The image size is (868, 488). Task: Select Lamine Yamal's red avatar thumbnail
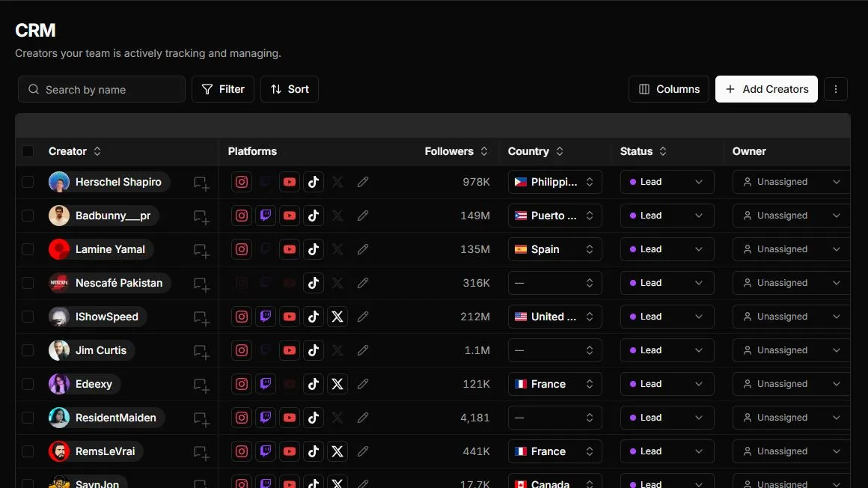tap(59, 249)
